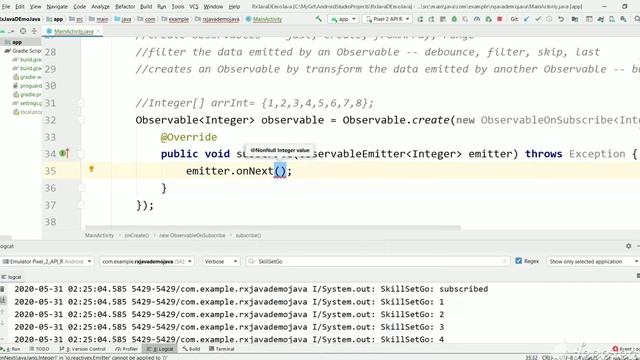The image size is (640, 360).
Task: Select the Logcat tool window tab
Action: [160, 349]
